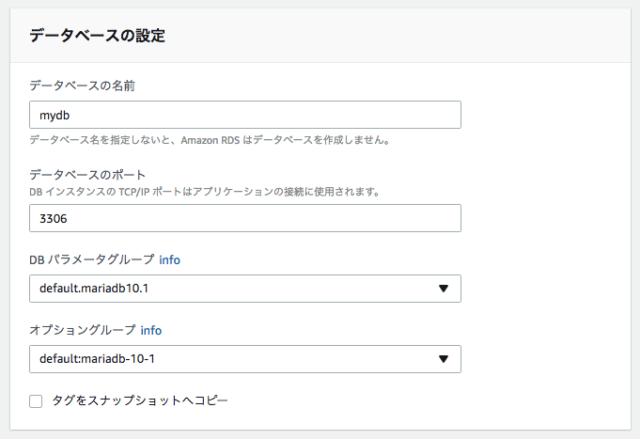Viewport: 640px width, 439px height.
Task: Focus the port field showing 3306
Action: pyautogui.click(x=245, y=218)
